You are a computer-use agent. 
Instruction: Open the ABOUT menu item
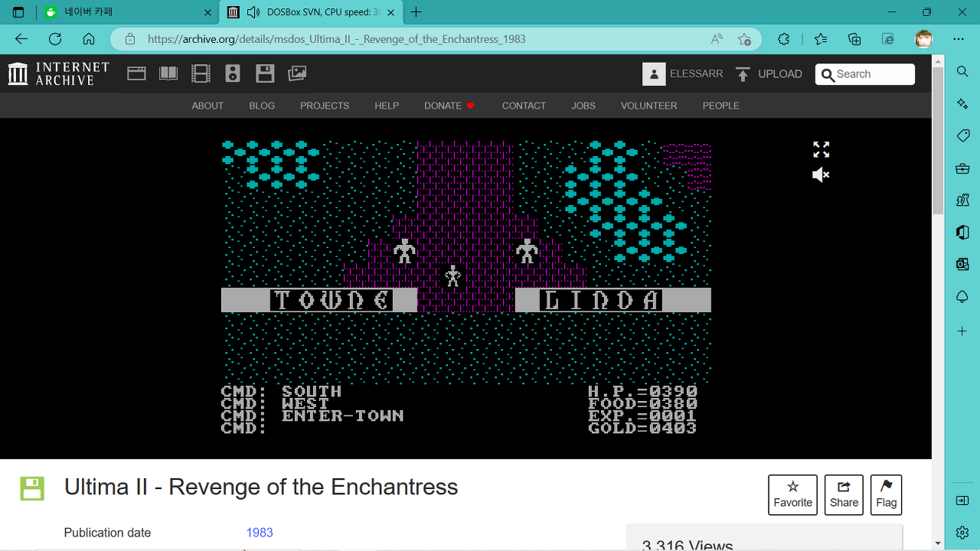[207, 106]
